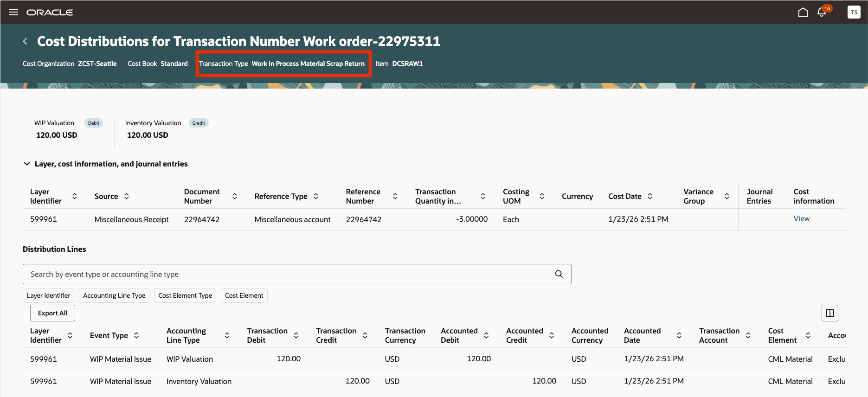
Task: Open the Accounting Line Type filter chip
Action: click(x=114, y=295)
